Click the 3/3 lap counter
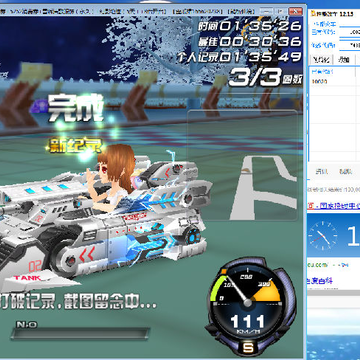The height and width of the screenshot is (360, 360). tap(254, 78)
